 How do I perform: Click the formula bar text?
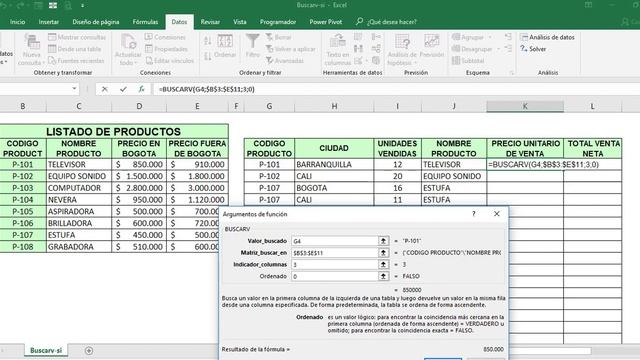pyautogui.click(x=207, y=89)
